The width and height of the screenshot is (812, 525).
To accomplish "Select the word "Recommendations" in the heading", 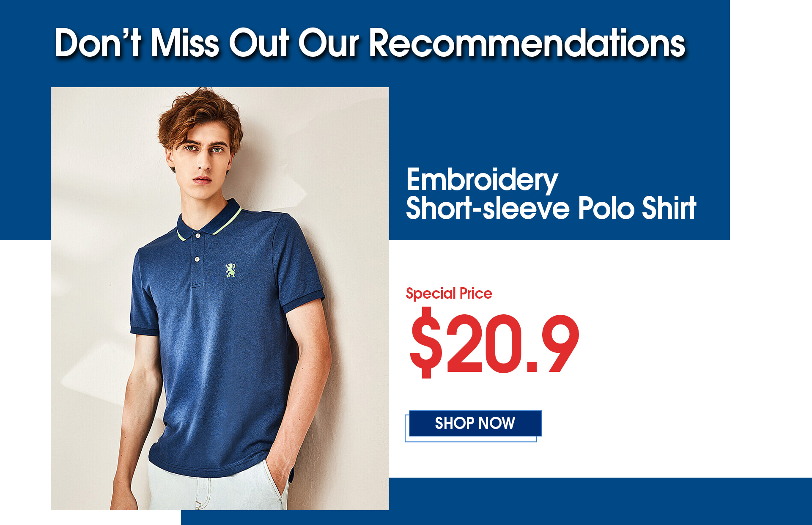I will click(x=527, y=43).
